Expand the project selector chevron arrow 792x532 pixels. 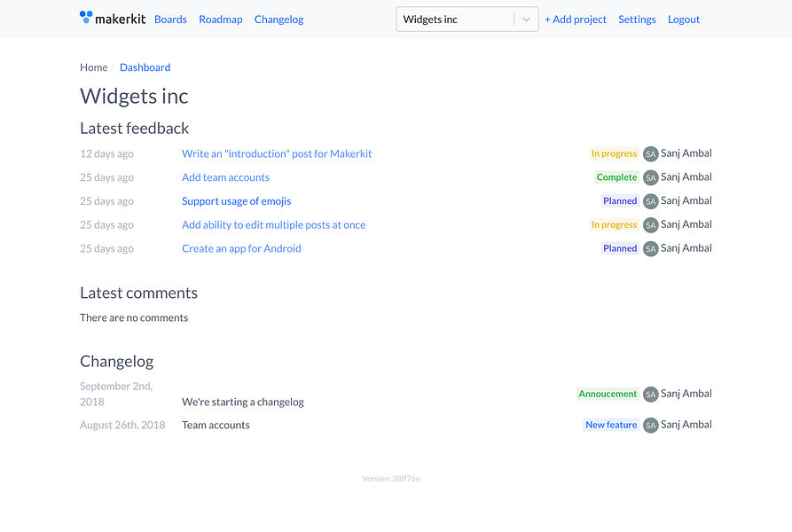526,20
